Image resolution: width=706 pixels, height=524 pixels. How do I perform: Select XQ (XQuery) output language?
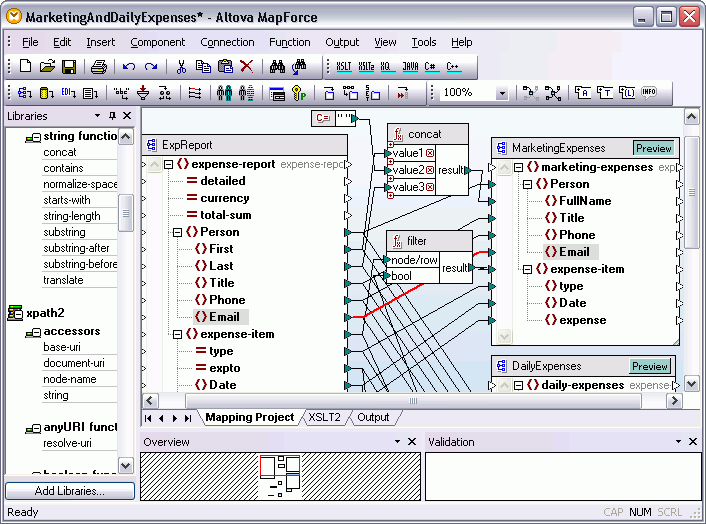[x=386, y=67]
